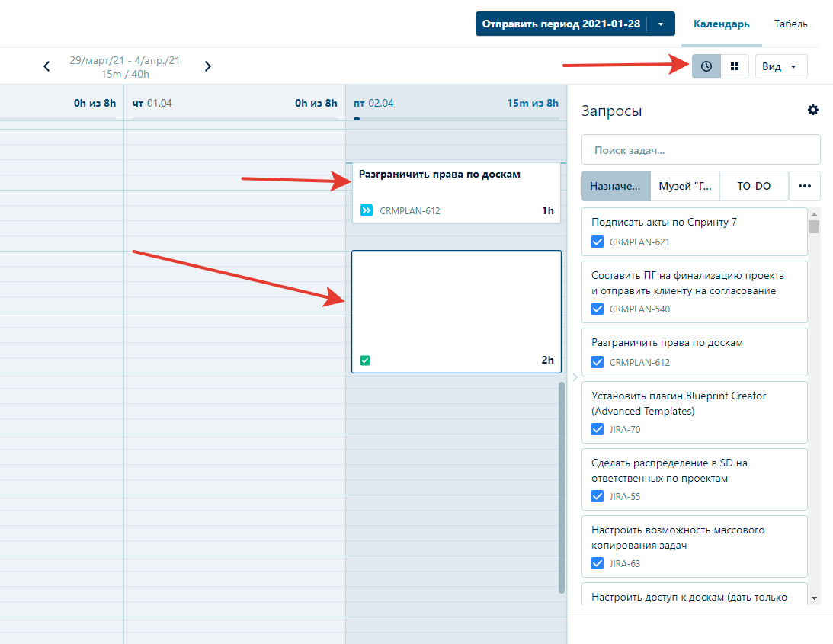The height and width of the screenshot is (644, 833).
Task: Click the blue CRMPLAN-612 worklog status icon
Action: pyautogui.click(x=367, y=210)
